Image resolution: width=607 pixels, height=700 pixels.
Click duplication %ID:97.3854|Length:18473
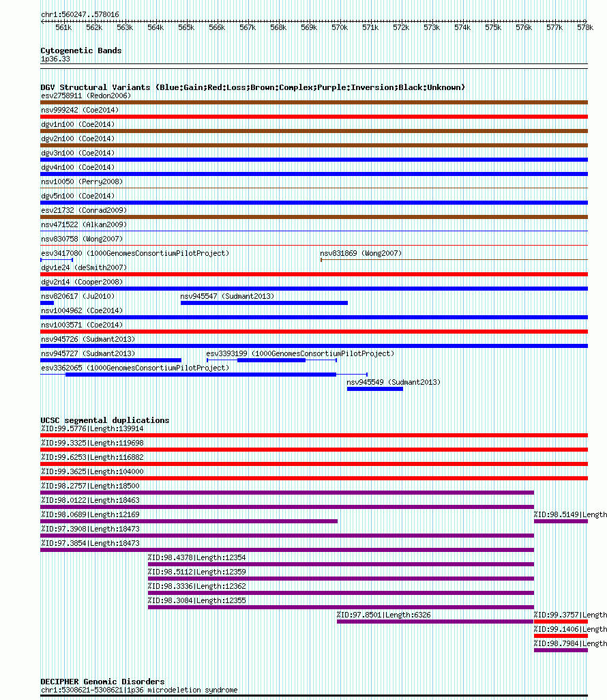(287, 549)
